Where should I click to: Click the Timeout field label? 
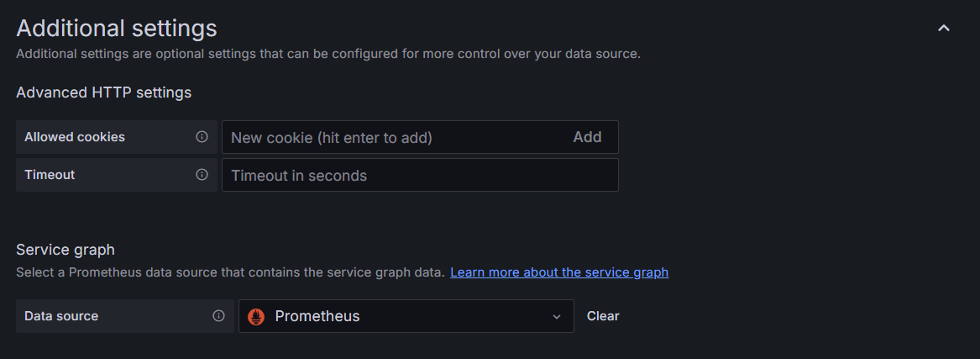(50, 175)
